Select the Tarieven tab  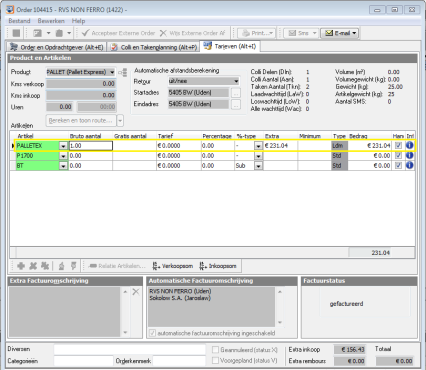pyautogui.click(x=230, y=46)
